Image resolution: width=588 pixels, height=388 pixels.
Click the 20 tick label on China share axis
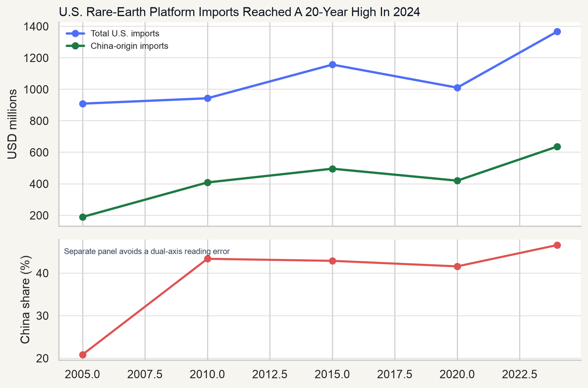tap(41, 359)
